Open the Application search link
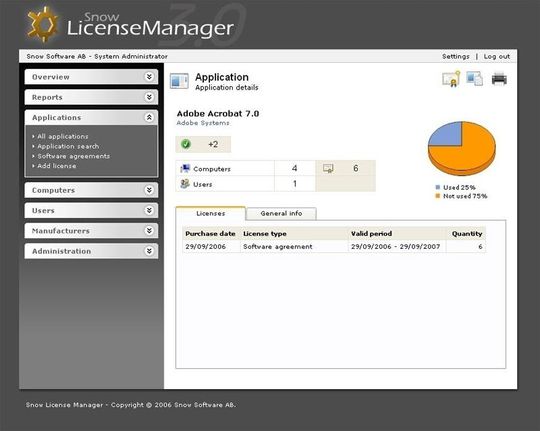The image size is (540, 431). click(x=68, y=146)
